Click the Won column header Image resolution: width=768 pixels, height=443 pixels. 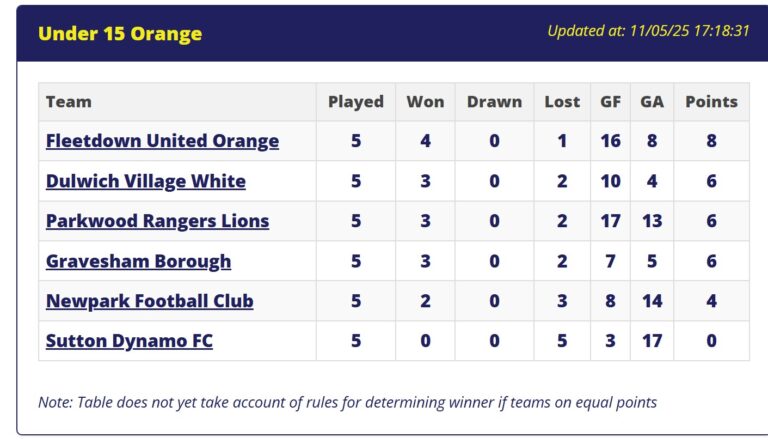[425, 102]
